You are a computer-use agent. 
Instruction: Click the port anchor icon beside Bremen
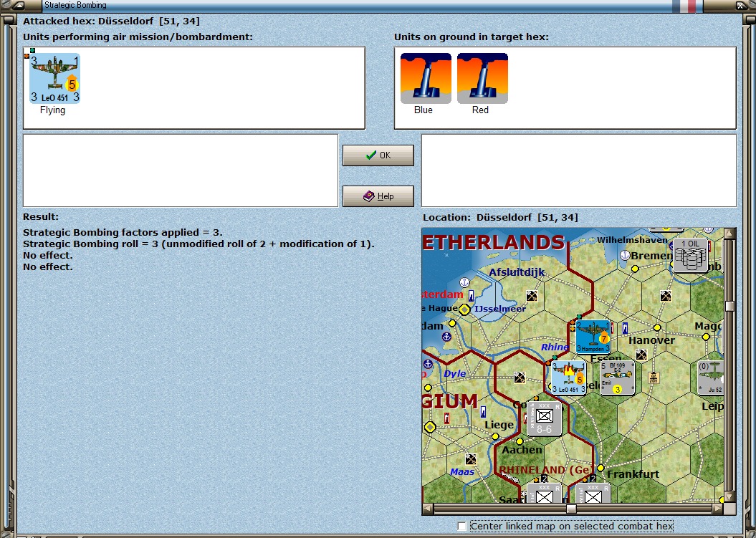(x=626, y=254)
